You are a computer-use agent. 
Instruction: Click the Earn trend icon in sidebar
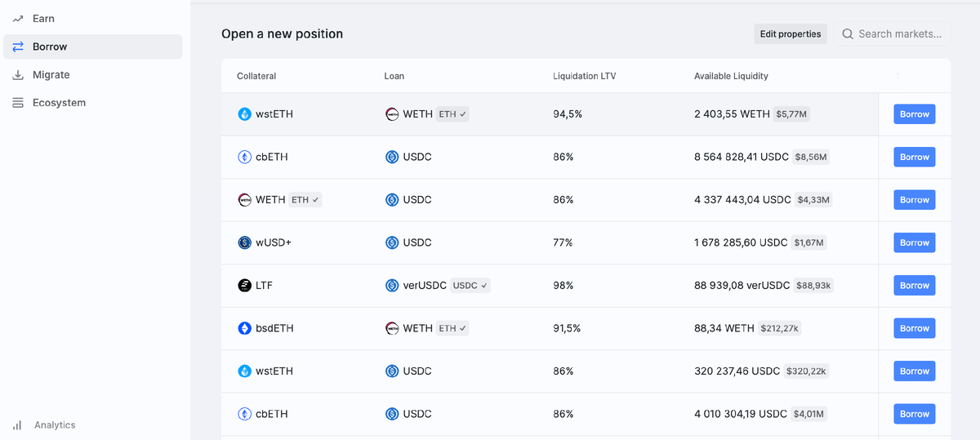18,19
